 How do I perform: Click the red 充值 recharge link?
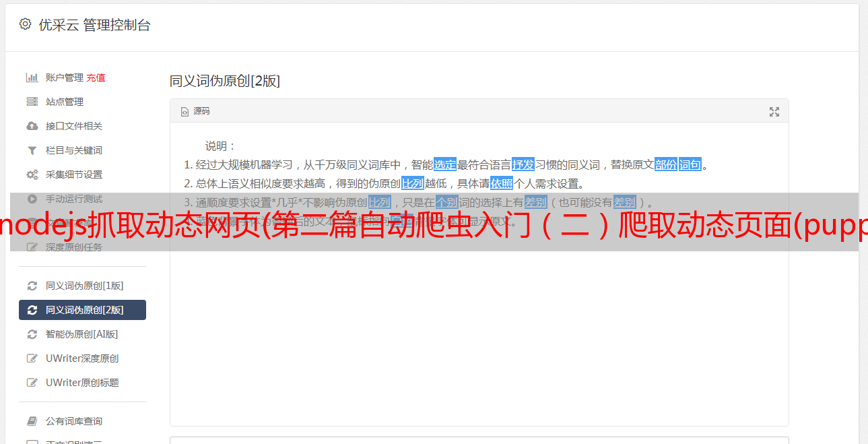click(x=96, y=77)
